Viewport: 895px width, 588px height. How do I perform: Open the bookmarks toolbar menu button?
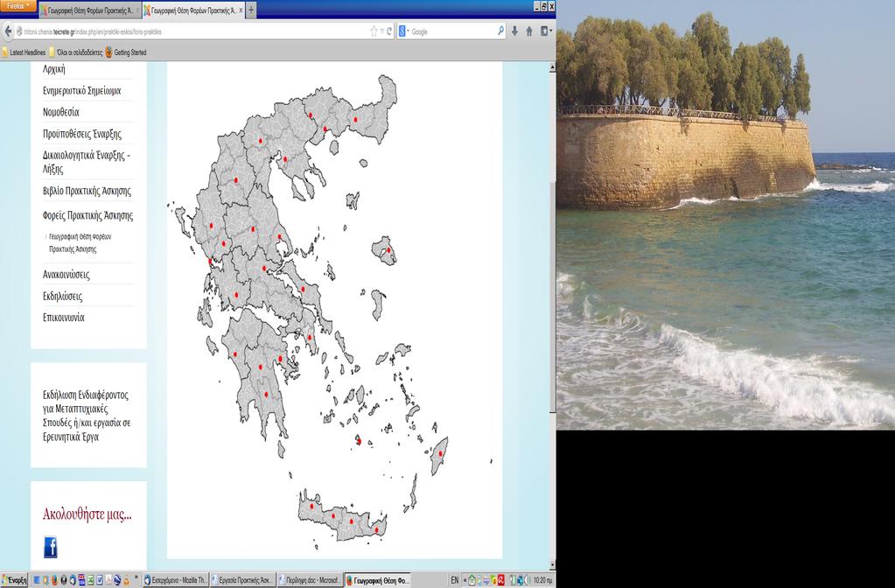(x=546, y=31)
